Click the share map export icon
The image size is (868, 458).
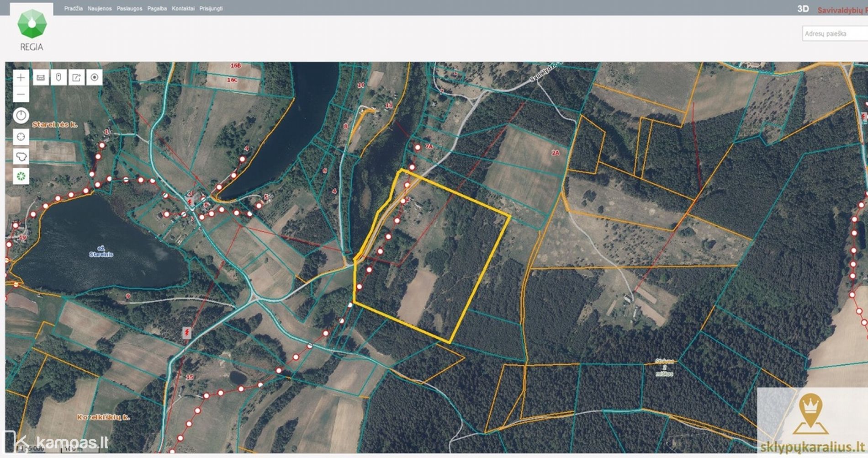click(76, 78)
